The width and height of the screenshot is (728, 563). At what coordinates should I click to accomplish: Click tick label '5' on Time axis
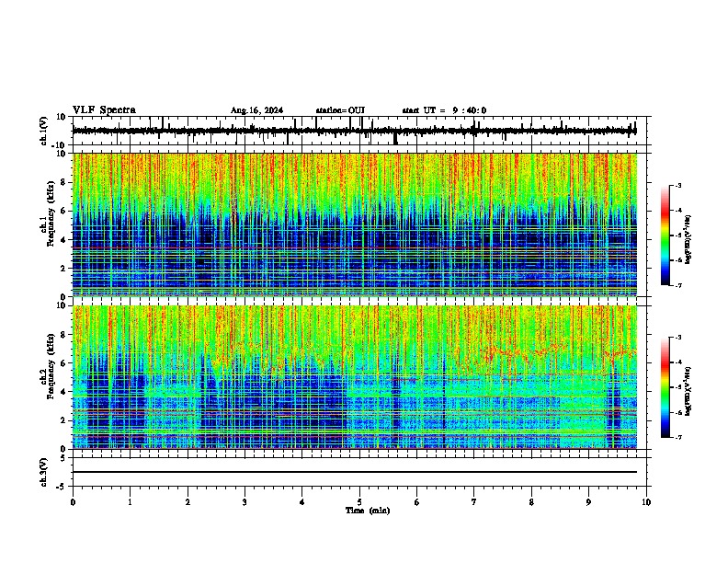click(x=359, y=502)
